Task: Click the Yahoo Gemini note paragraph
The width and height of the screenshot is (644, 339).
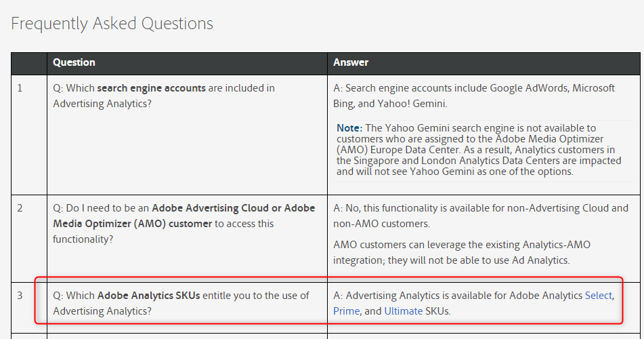Action: pyautogui.click(x=479, y=150)
